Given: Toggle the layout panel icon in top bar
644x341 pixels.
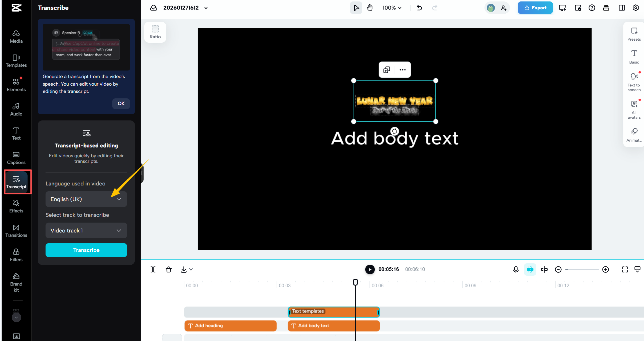Looking at the screenshot, I should [622, 8].
